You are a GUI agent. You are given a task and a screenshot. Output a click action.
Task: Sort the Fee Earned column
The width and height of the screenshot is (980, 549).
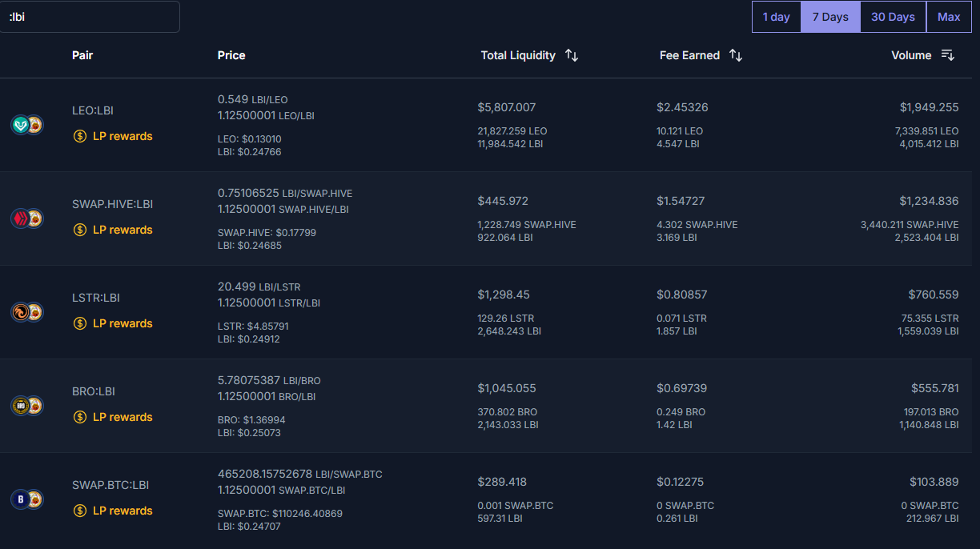point(736,55)
